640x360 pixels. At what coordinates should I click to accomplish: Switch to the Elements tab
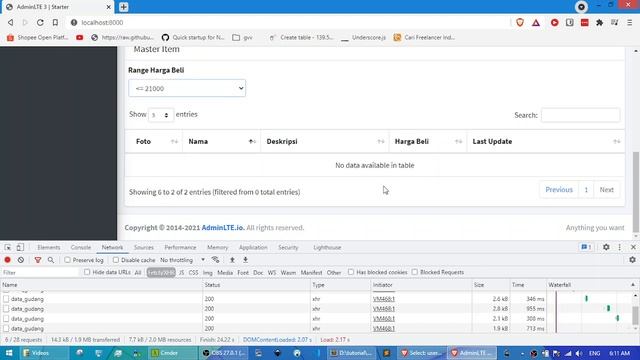tap(49, 247)
